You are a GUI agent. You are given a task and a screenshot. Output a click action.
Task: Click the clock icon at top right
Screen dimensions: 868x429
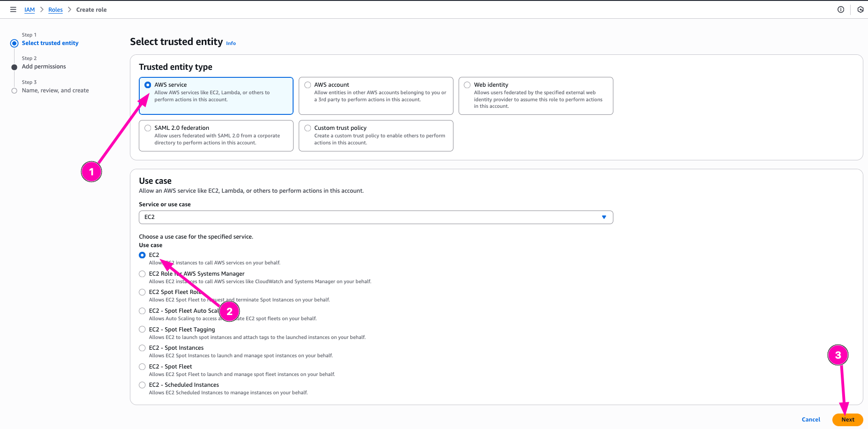pos(860,9)
